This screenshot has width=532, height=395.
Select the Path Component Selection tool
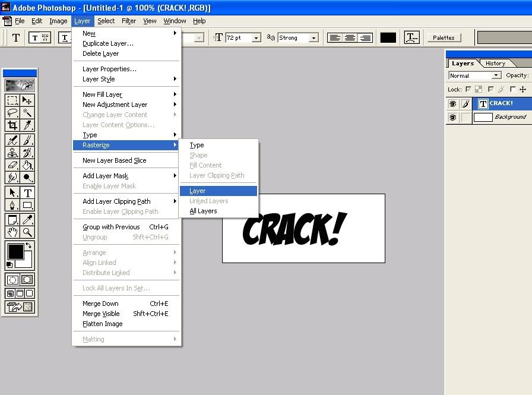pos(12,193)
